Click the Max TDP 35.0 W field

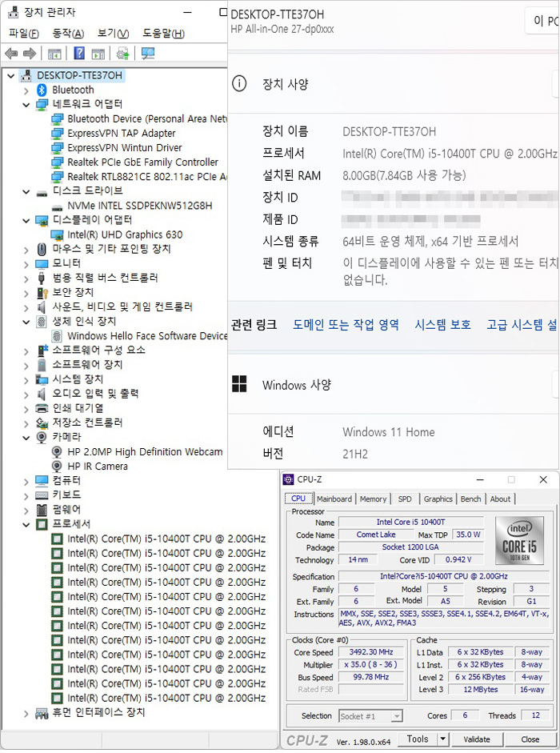coord(468,535)
